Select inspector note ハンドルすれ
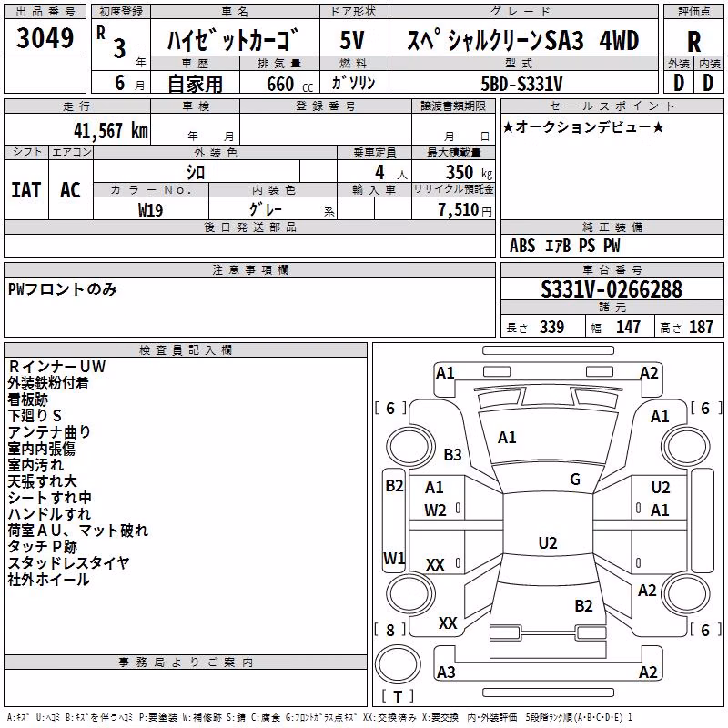728x728 pixels. [49, 514]
